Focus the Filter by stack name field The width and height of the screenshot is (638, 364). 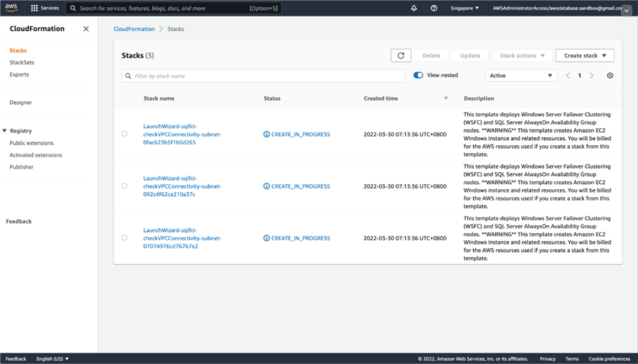pyautogui.click(x=263, y=76)
